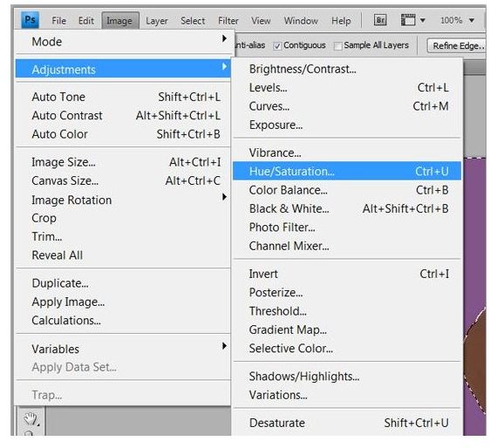Viewport: 490px width, 448px height.
Task: Choose Levels adjustment
Action: (347, 87)
